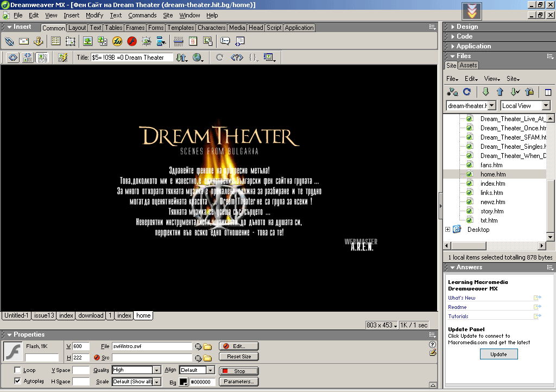Image resolution: width=556 pixels, height=392 pixels.
Task: Select index.htm in the site file list
Action: tap(492, 183)
